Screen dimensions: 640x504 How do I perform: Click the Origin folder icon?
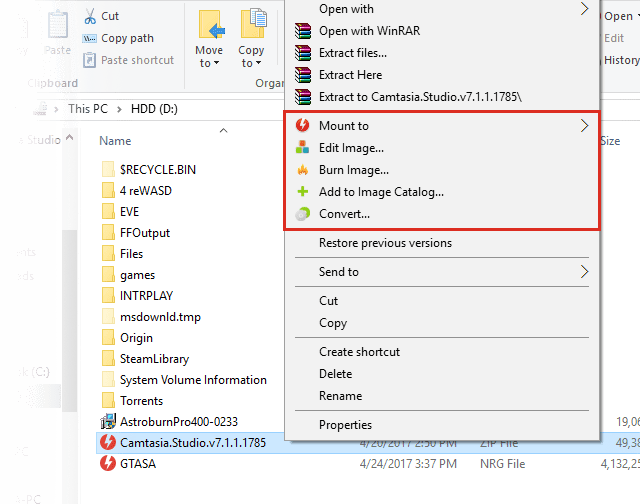click(x=108, y=337)
